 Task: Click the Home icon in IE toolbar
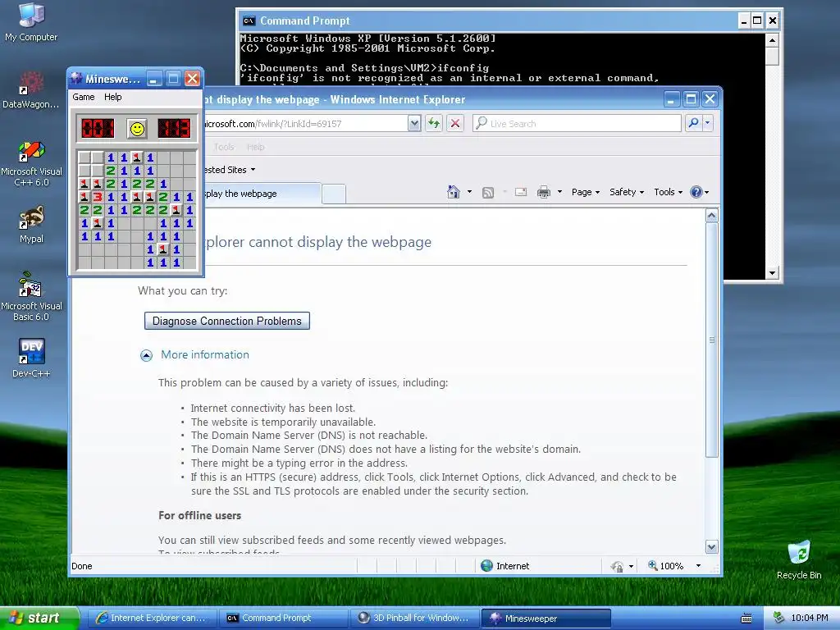(453, 192)
